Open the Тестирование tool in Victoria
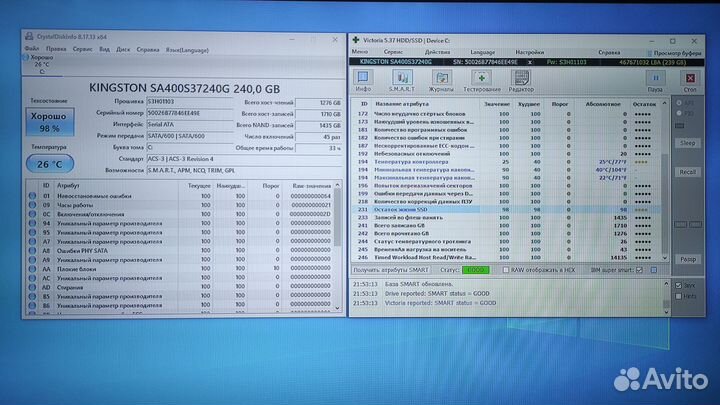This screenshot has width=720, height=405. pyautogui.click(x=481, y=81)
